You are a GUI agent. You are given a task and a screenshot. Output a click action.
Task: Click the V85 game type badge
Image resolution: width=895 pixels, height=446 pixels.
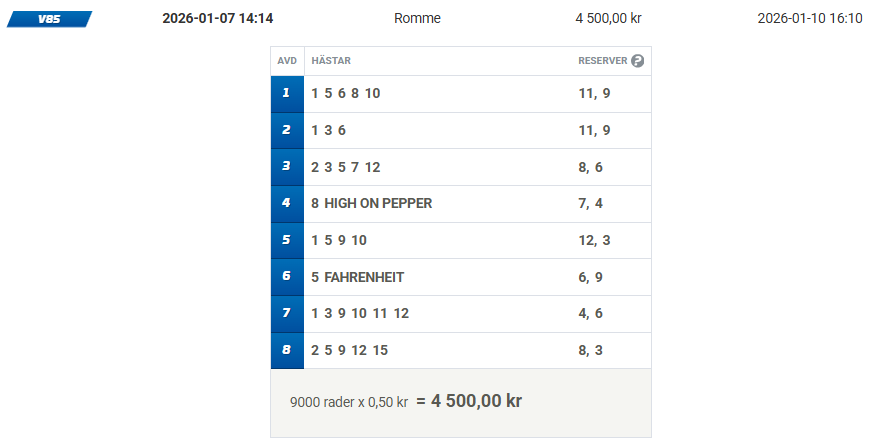[x=48, y=18]
